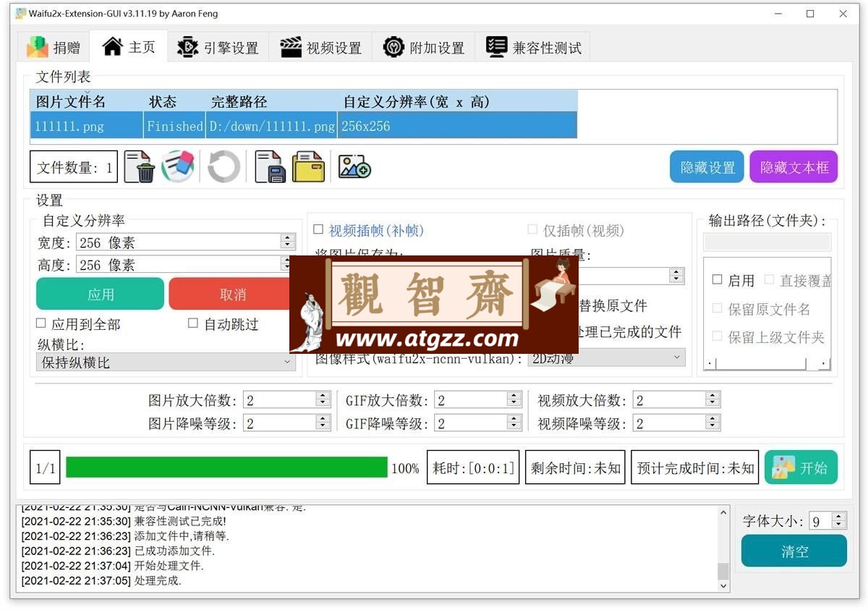Click the 剩余时间:未知 box
Image resolution: width=868 pixels, height=610 pixels.
(x=575, y=468)
